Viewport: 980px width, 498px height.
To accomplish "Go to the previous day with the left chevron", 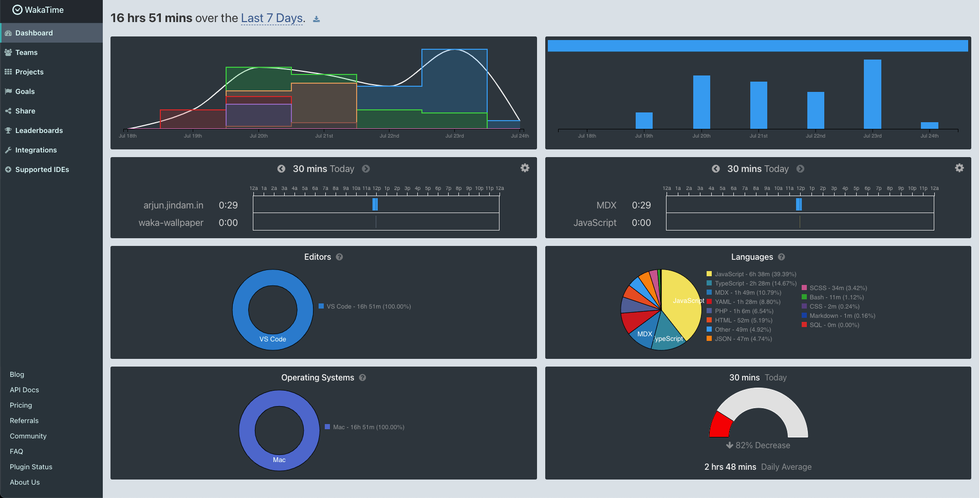I will [x=282, y=168].
